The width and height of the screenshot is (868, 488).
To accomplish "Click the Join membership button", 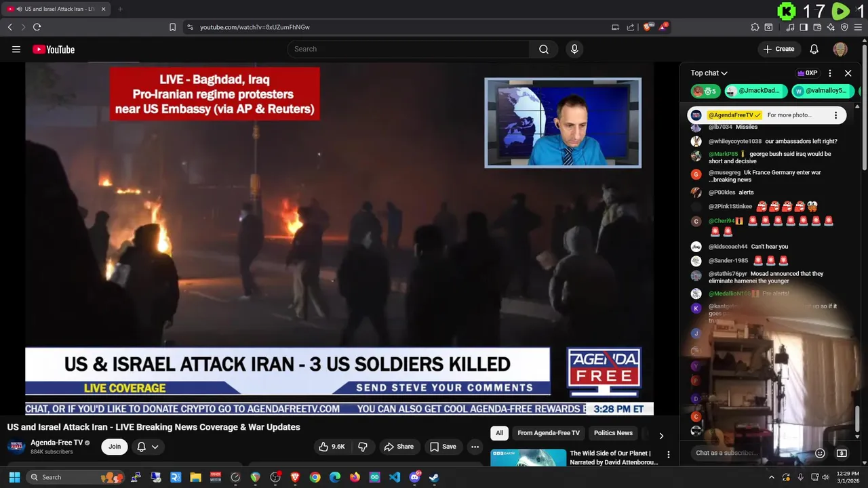I will [x=115, y=447].
